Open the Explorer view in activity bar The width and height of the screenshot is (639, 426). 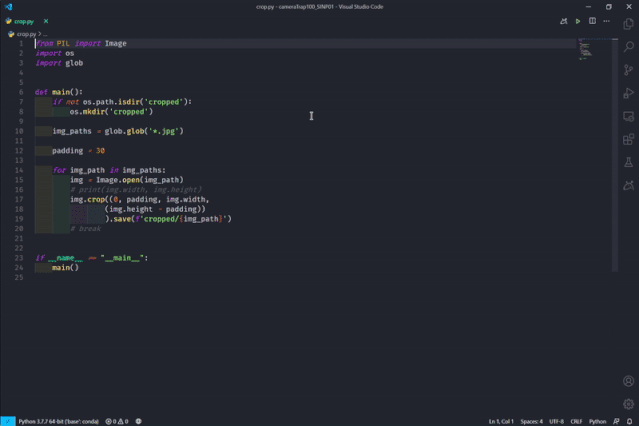(628, 24)
